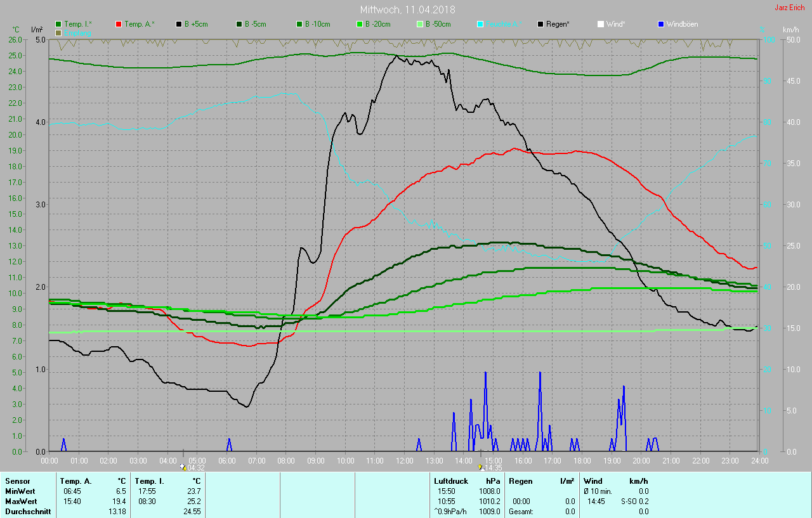The image size is (812, 518).
Task: Click the cyan legend square
Action: pyautogui.click(x=480, y=24)
